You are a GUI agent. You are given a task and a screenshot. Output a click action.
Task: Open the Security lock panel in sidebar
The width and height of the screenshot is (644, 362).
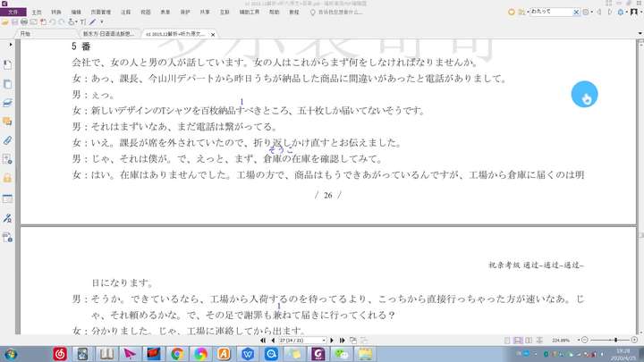pyautogui.click(x=7, y=178)
